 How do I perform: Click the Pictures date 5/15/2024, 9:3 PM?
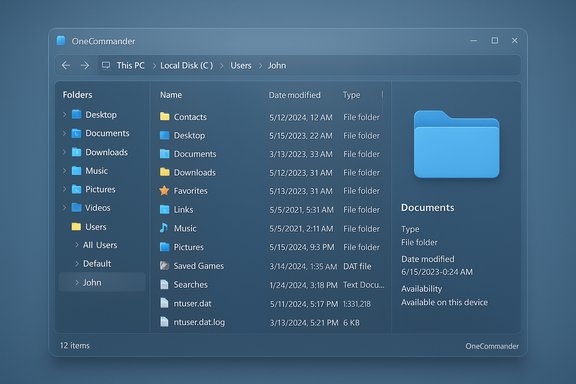click(x=302, y=247)
